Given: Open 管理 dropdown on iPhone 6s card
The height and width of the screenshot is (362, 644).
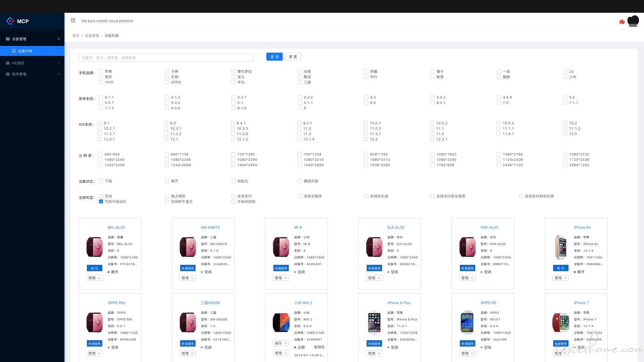Looking at the screenshot, I should coord(560,278).
